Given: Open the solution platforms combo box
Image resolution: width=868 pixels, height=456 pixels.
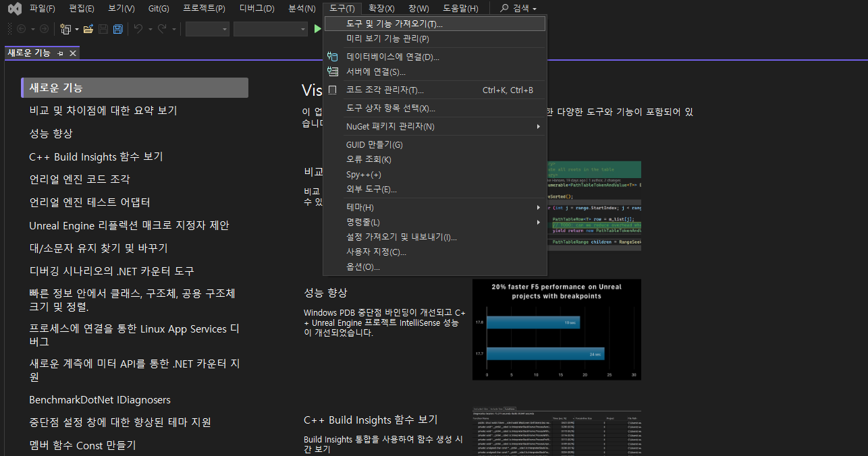Looking at the screenshot, I should tap(271, 29).
